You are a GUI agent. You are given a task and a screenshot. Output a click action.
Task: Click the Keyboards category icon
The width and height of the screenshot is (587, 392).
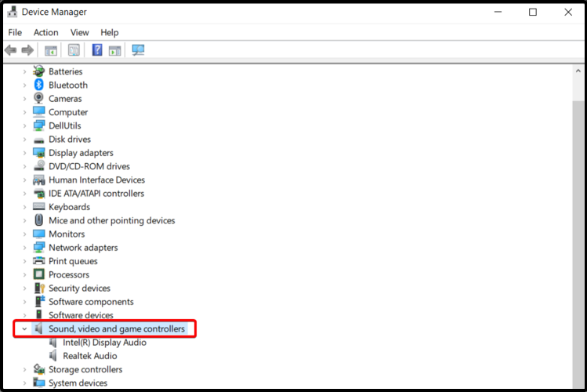pyautogui.click(x=38, y=207)
